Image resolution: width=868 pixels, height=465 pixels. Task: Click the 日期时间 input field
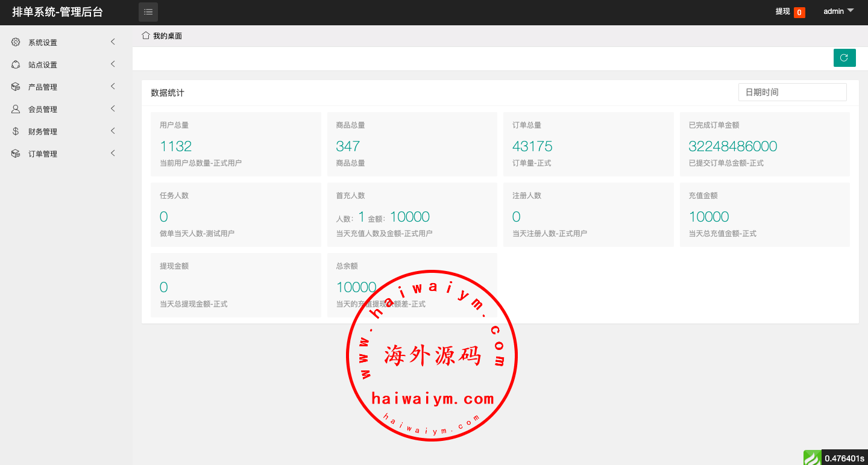point(792,92)
